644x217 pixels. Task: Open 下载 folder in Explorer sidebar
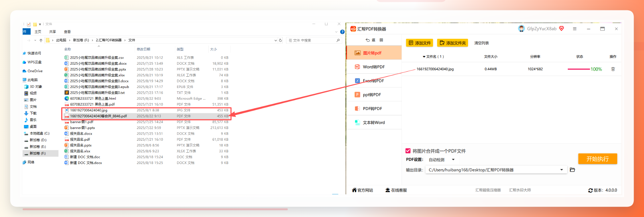[x=30, y=113]
